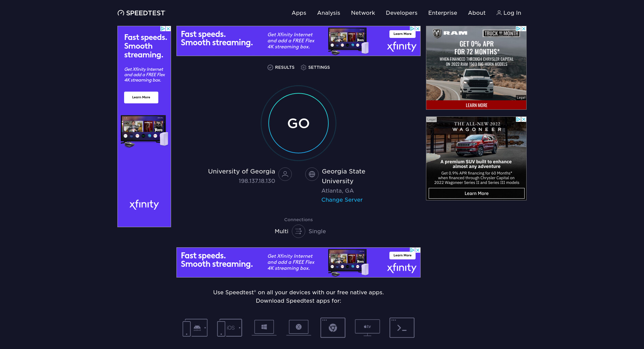Screen dimensions: 644x349
Task: Open the Apps menu
Action: click(x=299, y=13)
